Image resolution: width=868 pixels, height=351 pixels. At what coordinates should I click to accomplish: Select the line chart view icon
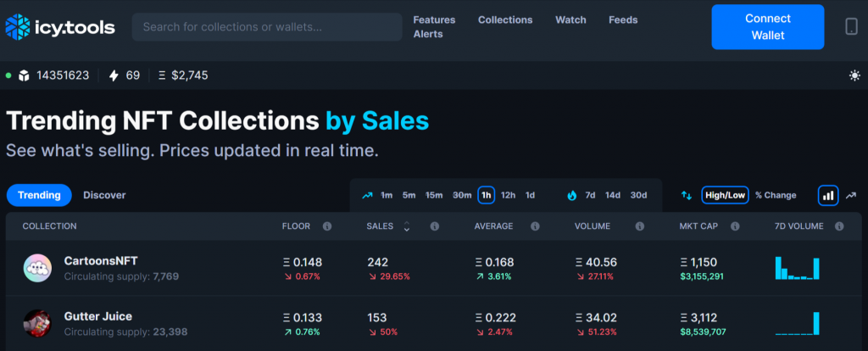pyautogui.click(x=851, y=196)
